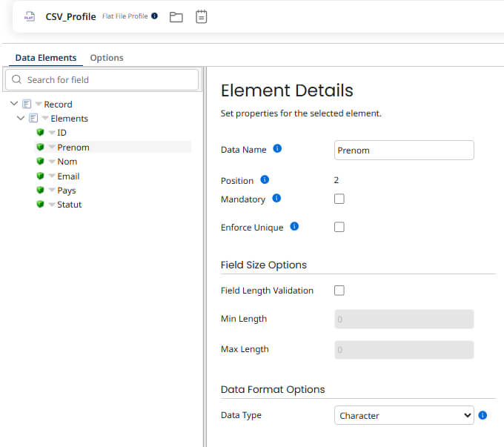The height and width of the screenshot is (447, 504).
Task: Select the Statut element in tree
Action: [69, 205]
